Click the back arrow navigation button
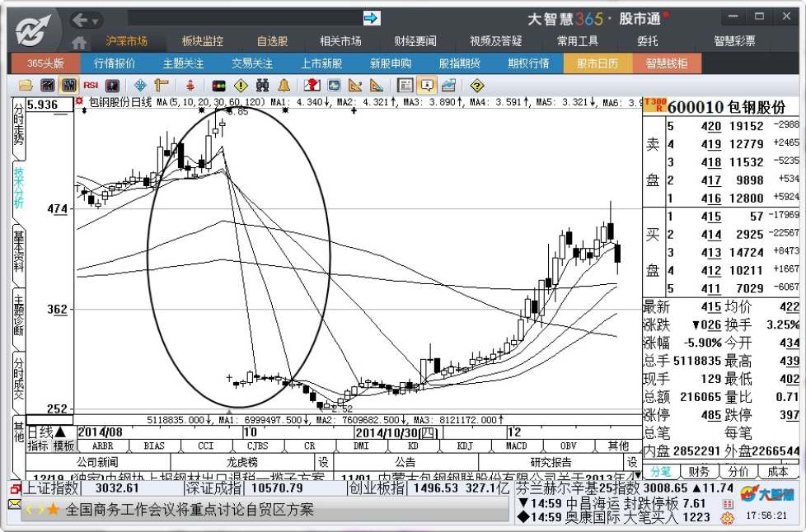 click(80, 20)
